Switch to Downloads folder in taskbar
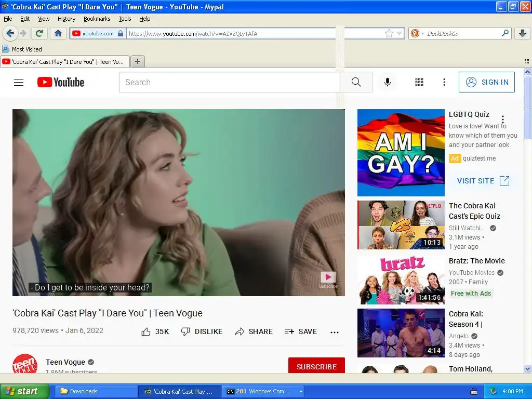Image resolution: width=532 pixels, height=399 pixels. pos(95,391)
